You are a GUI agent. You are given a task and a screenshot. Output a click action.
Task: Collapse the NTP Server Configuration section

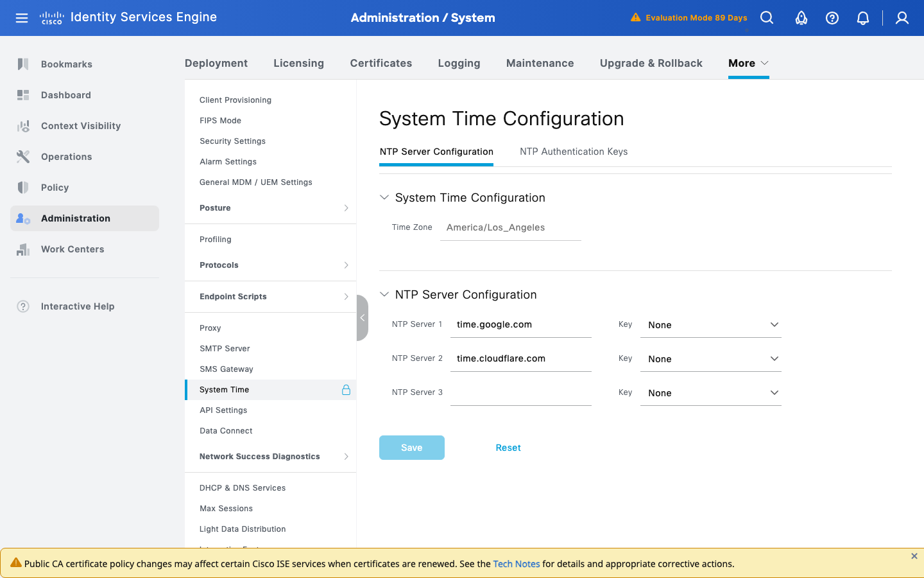[384, 295]
